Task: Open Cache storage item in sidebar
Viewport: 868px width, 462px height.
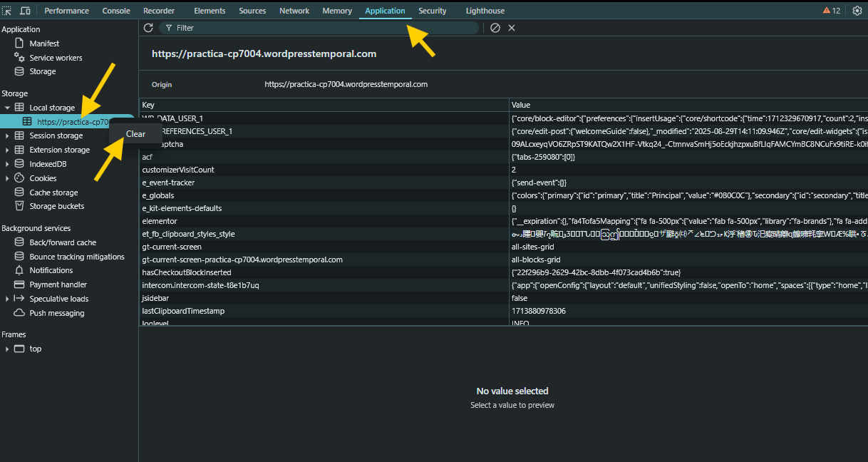Action: [x=53, y=192]
